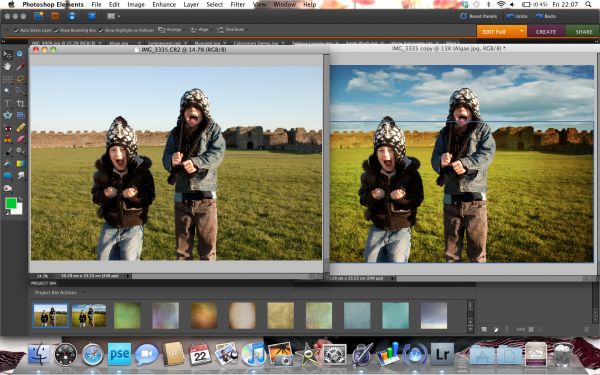Select the first photo thumbnail in Project Bin
Image resolution: width=600 pixels, height=375 pixels.
click(x=50, y=316)
